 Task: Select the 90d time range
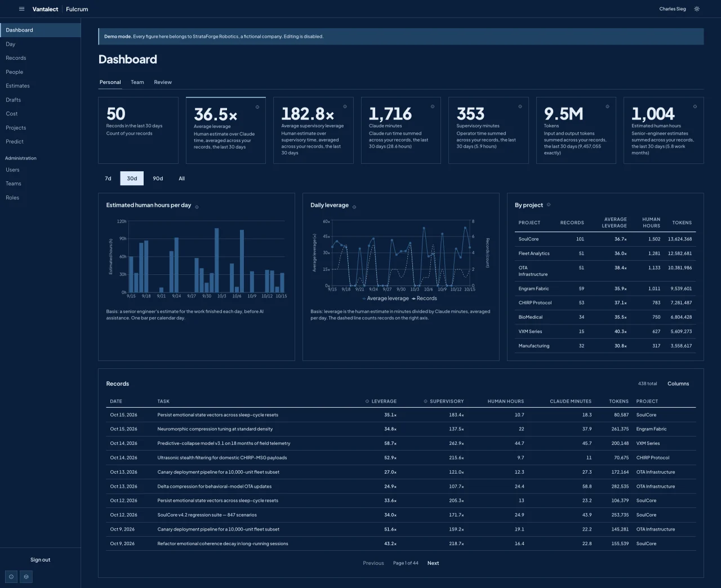pyautogui.click(x=158, y=179)
